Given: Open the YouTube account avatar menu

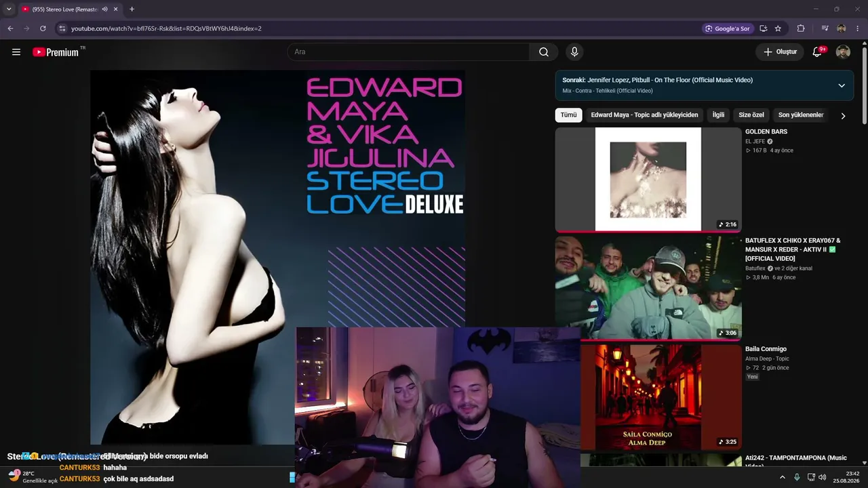Looking at the screenshot, I should [x=843, y=52].
